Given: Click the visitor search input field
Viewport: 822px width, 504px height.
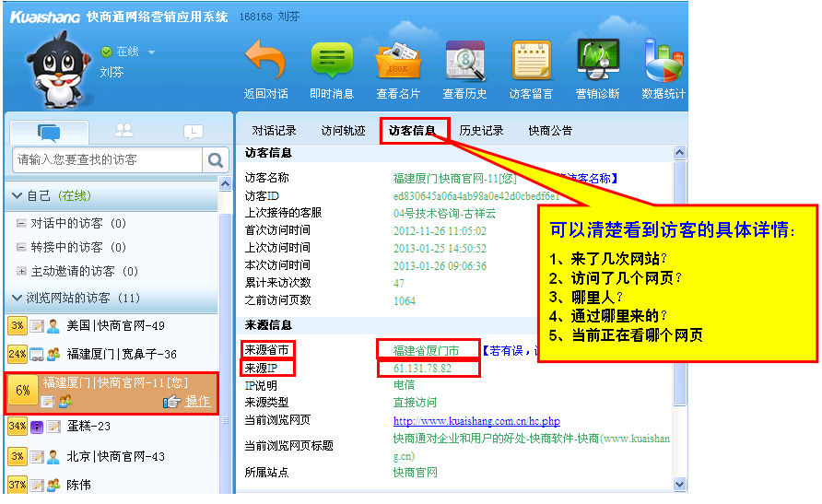Looking at the screenshot, I should (x=107, y=160).
